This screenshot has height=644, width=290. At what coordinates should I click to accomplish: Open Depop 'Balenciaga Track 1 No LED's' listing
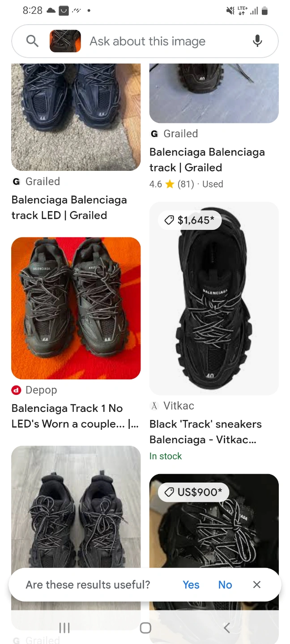[75, 416]
